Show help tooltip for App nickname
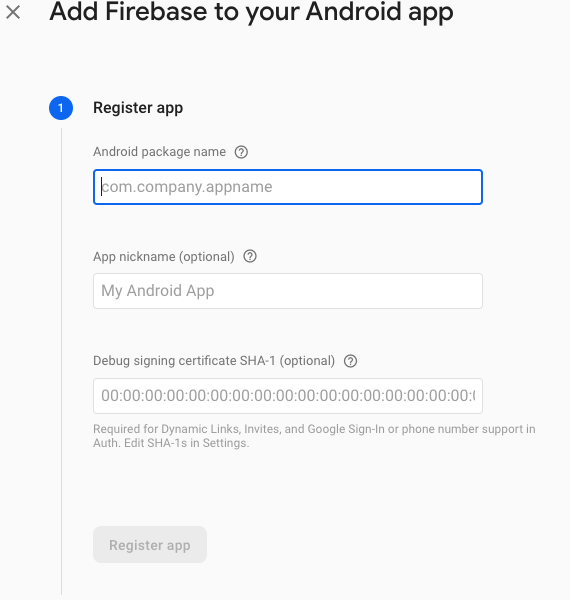The image size is (570, 600). click(x=250, y=256)
